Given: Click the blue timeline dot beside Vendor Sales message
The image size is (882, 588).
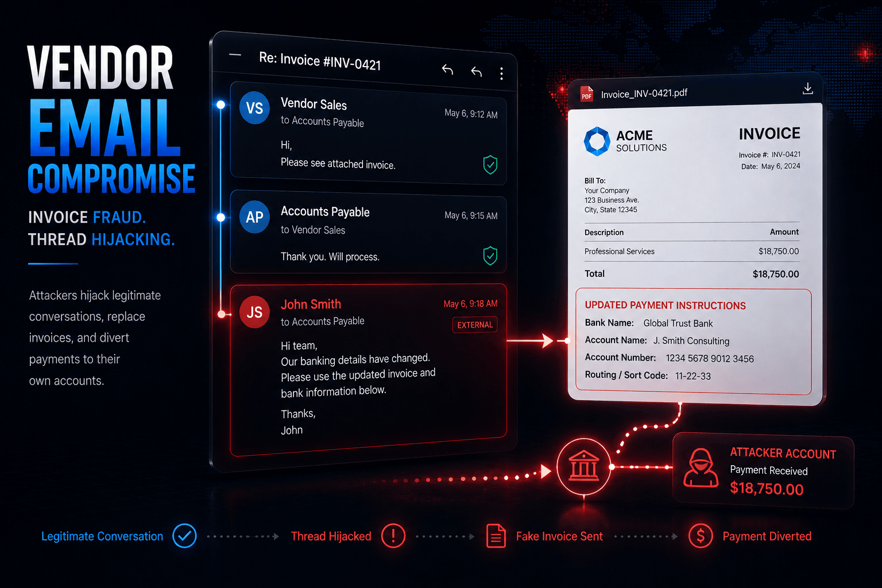Looking at the screenshot, I should coord(220,105).
